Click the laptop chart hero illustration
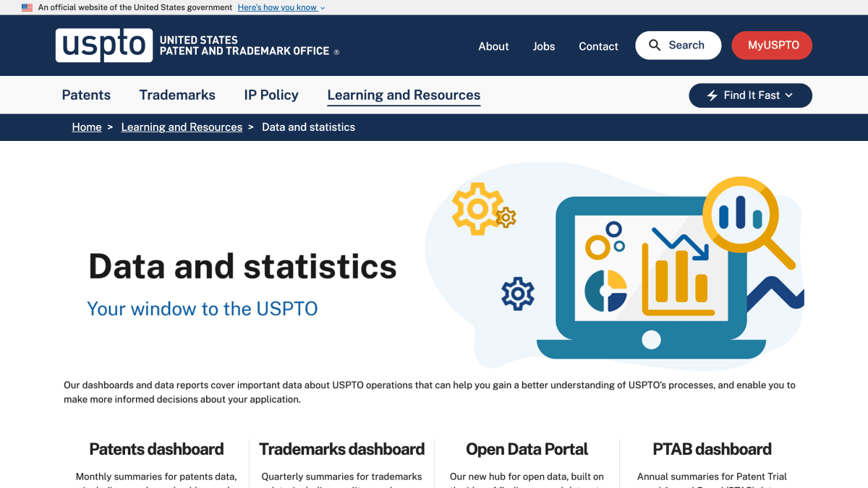Screen dimensions: 868x488 (x=615, y=267)
